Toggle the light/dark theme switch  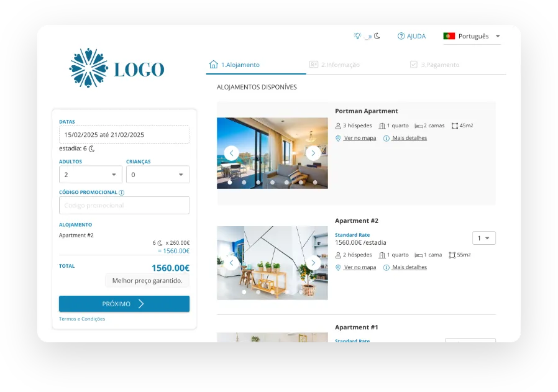(368, 36)
